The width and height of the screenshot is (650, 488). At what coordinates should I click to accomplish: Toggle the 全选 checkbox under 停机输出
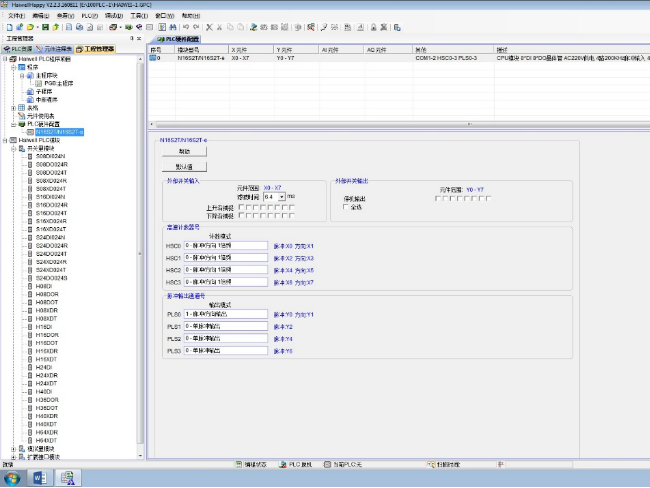pyautogui.click(x=346, y=207)
